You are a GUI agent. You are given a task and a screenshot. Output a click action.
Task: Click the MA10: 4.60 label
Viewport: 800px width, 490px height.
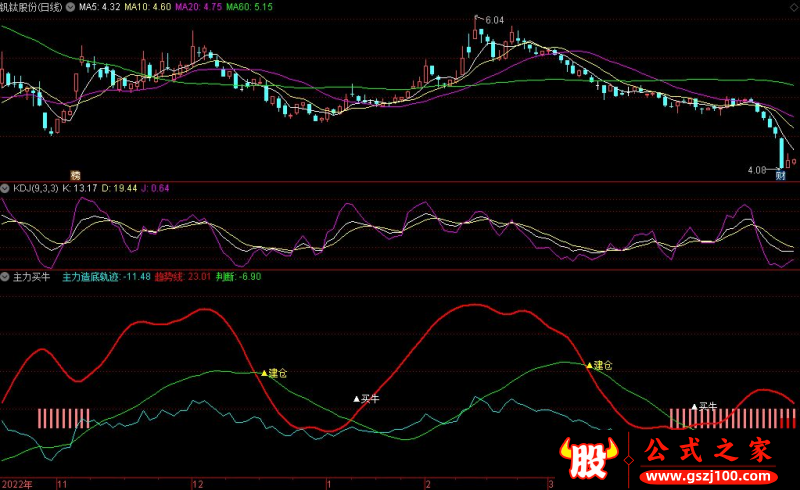pyautogui.click(x=147, y=7)
